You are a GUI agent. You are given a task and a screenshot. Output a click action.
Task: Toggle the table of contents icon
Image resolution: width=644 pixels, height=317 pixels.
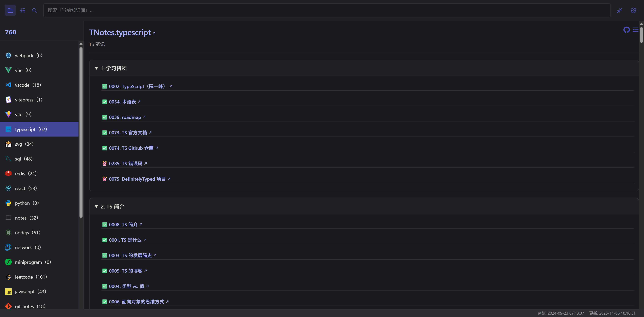click(635, 30)
